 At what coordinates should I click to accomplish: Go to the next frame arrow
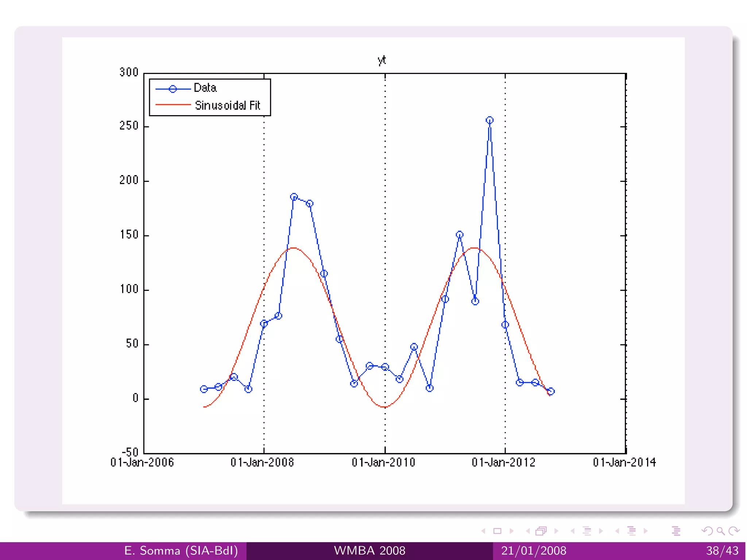pos(556,531)
